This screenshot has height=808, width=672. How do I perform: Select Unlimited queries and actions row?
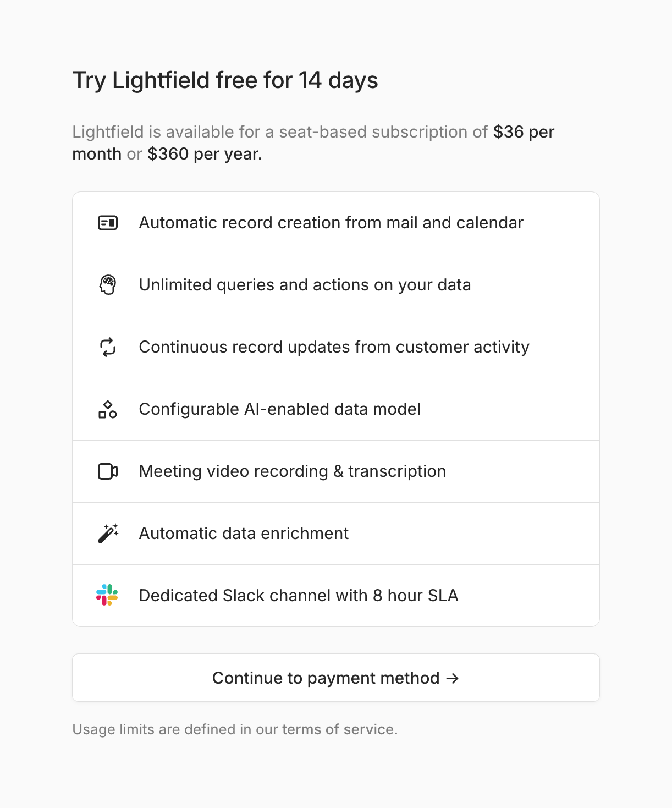pyautogui.click(x=305, y=285)
